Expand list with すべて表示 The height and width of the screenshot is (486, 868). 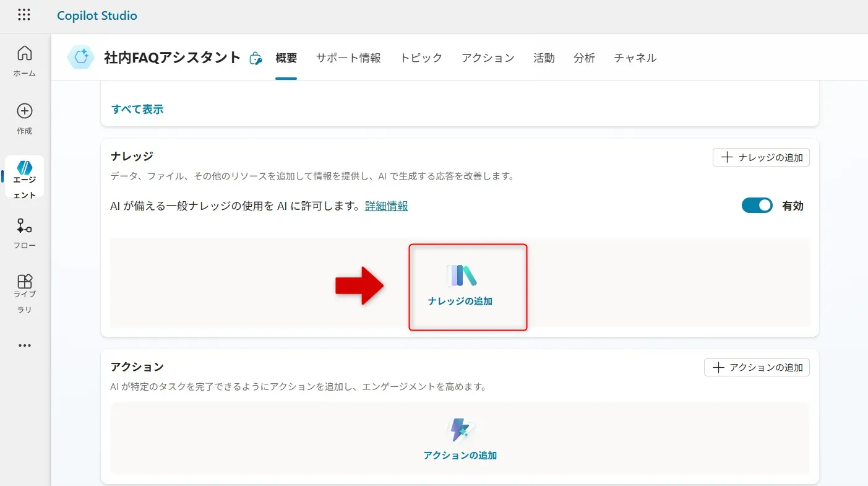point(137,109)
